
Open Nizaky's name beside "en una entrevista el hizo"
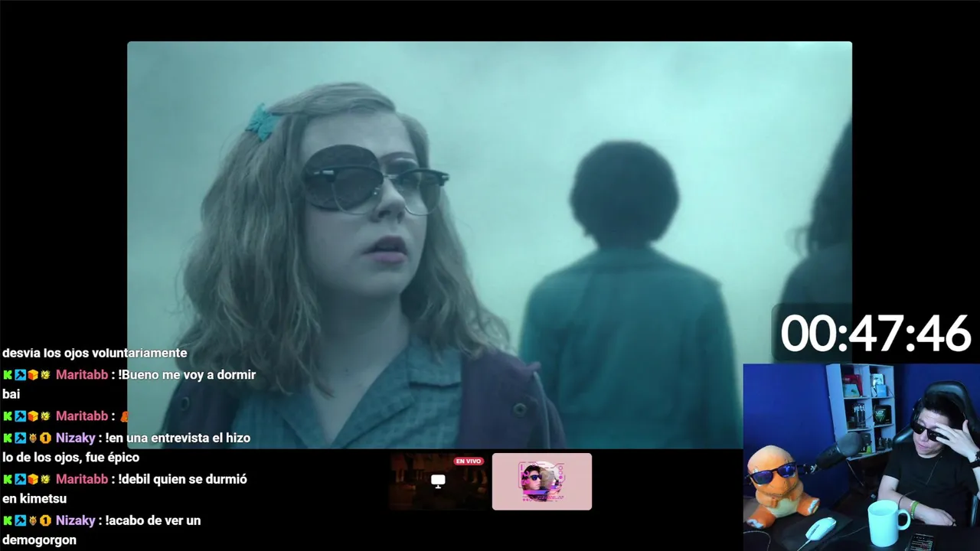point(75,438)
